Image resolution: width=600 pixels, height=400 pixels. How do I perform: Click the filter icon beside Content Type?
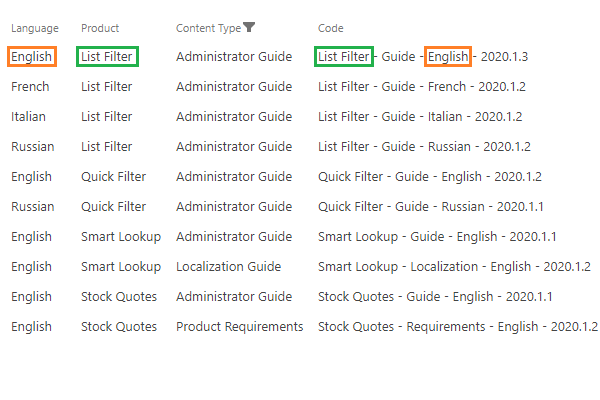point(249,27)
